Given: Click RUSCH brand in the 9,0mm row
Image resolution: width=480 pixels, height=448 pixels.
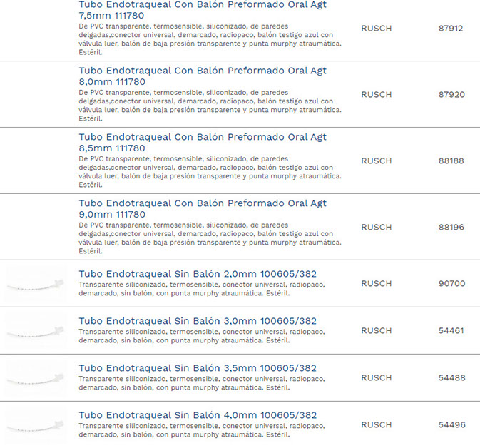Looking at the screenshot, I should (x=376, y=228).
